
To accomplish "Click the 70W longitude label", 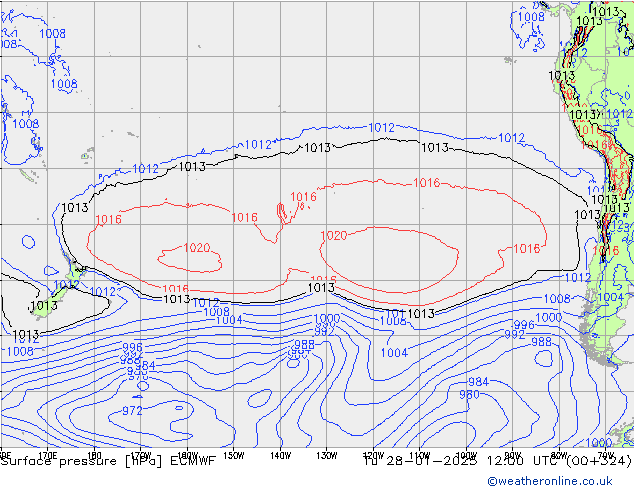I will tap(606, 454).
